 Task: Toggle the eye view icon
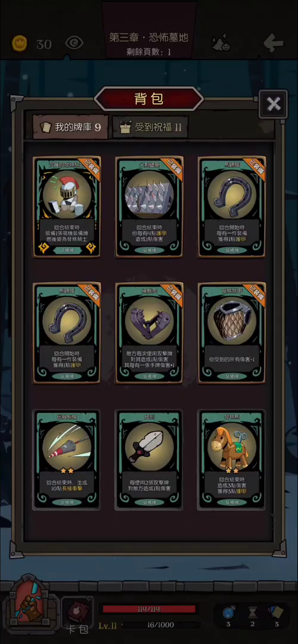click(x=74, y=43)
